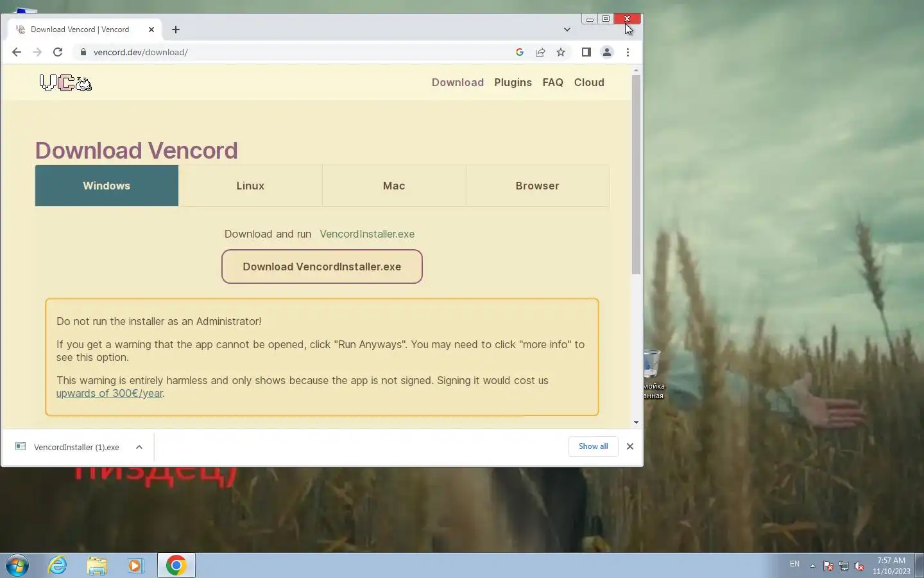This screenshot has width=924, height=578.
Task: Select the Browser platform tab
Action: tap(538, 186)
